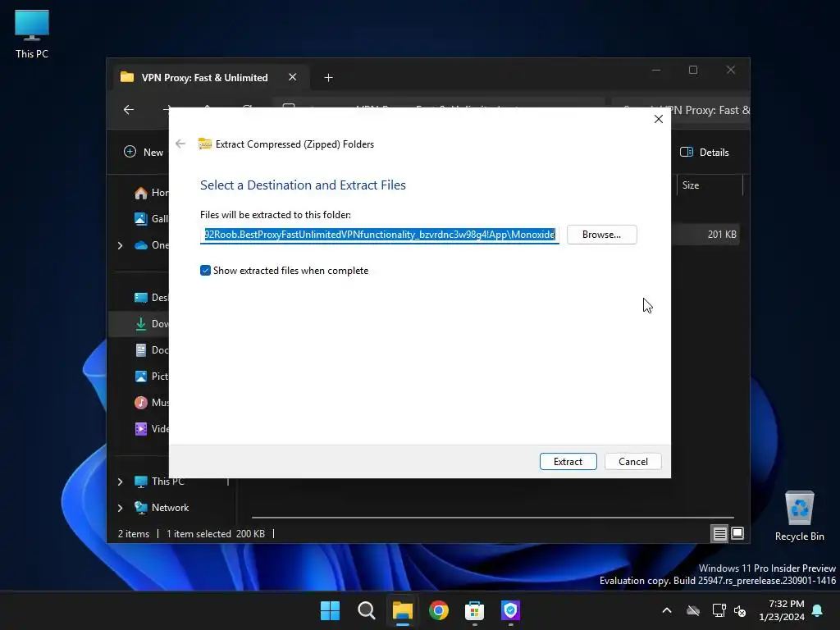This screenshot has height=630, width=840.
Task: Open the Recycle Bin desktop icon
Action: tap(799, 516)
